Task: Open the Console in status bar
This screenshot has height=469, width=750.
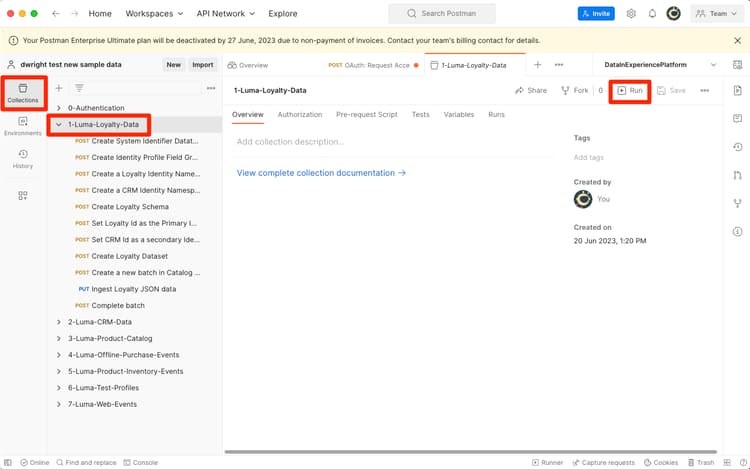Action: 141,462
